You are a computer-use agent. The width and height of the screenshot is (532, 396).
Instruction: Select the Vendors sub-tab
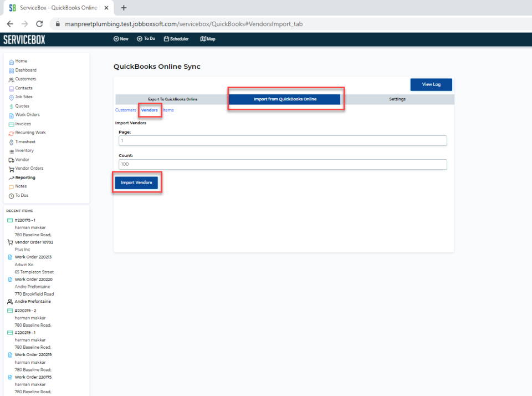149,110
